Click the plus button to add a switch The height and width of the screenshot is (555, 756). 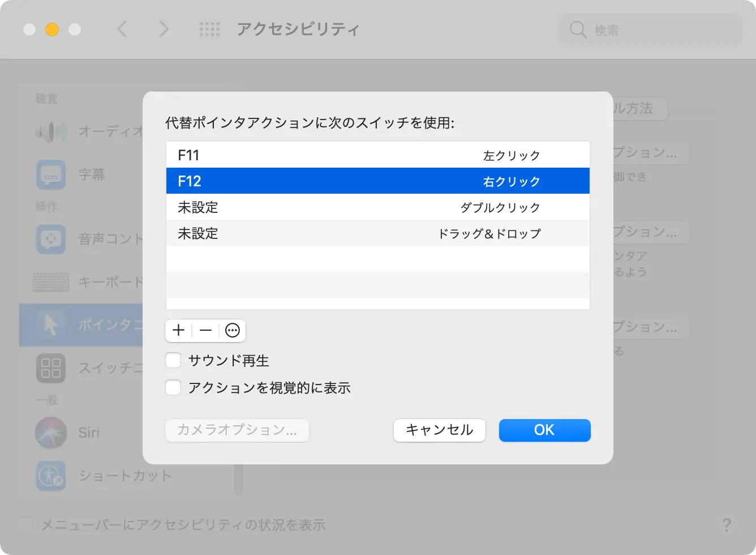coord(179,331)
